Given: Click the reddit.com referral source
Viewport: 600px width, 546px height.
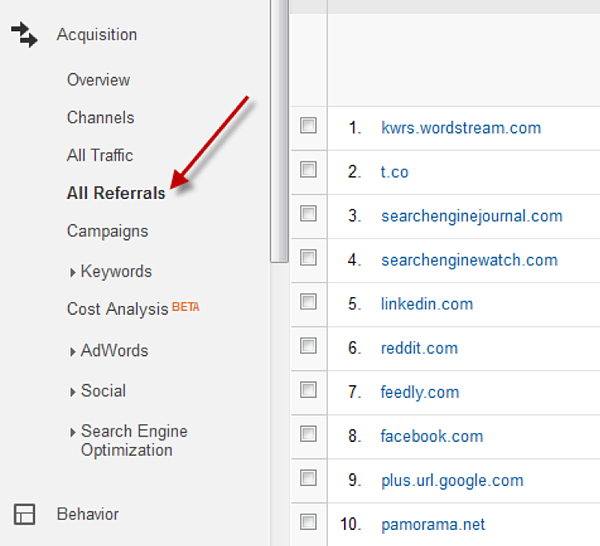Looking at the screenshot, I should point(419,348).
